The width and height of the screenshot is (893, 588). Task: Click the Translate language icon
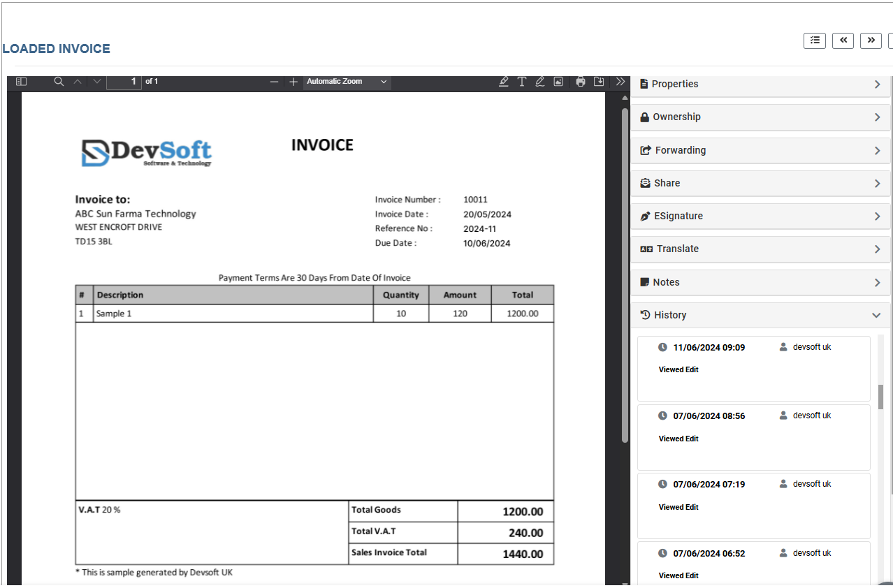(646, 249)
